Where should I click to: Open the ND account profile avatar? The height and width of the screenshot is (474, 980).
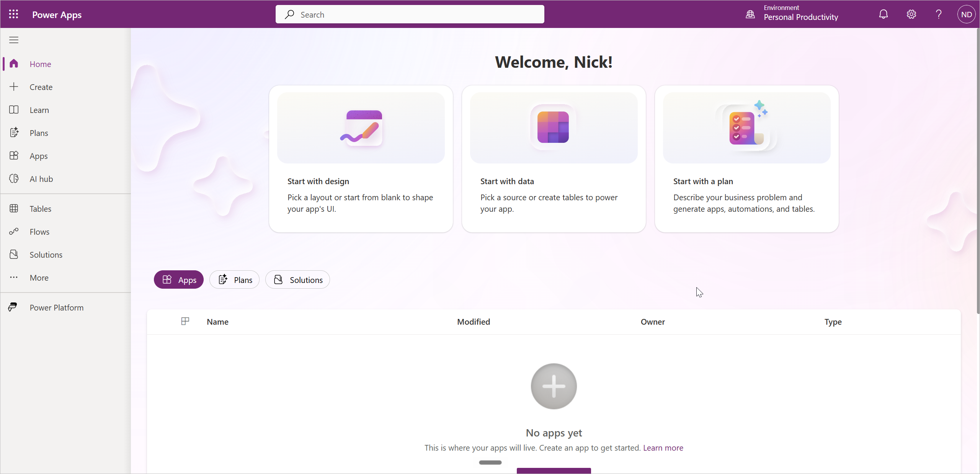point(966,15)
